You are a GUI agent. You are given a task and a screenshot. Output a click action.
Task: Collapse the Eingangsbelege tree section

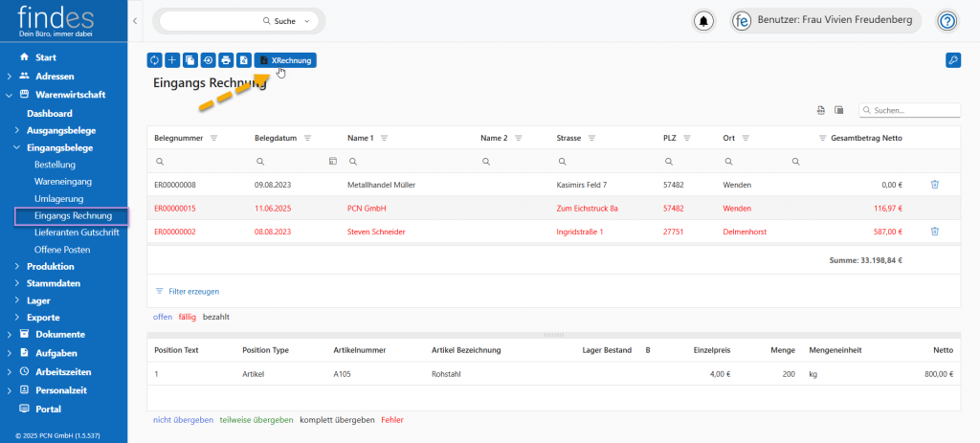coord(17,148)
